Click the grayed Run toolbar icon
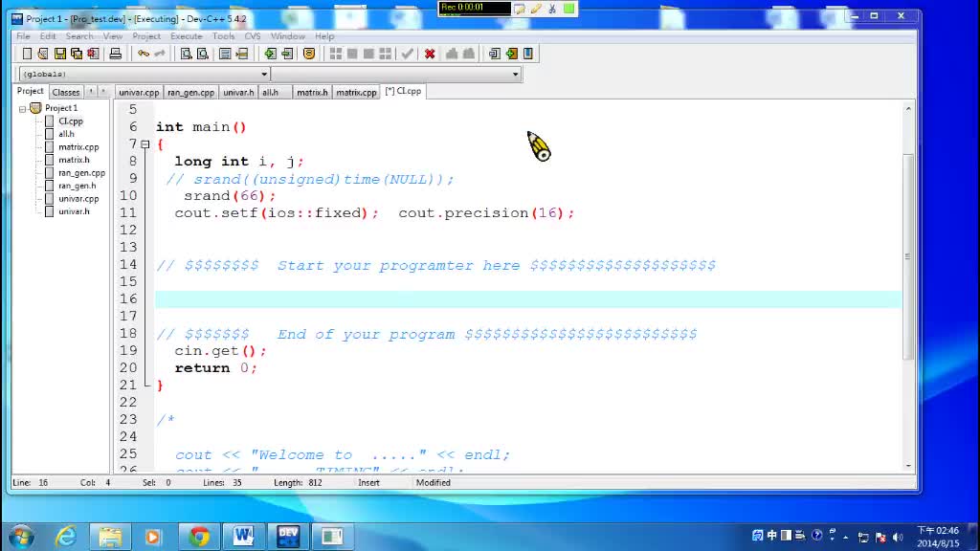Image resolution: width=980 pixels, height=551 pixels. coord(352,54)
